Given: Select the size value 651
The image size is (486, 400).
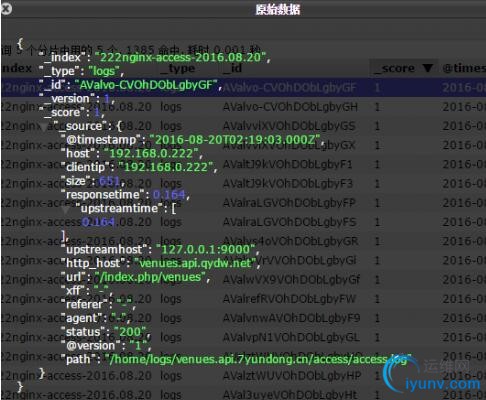Looking at the screenshot, I should tap(109, 181).
